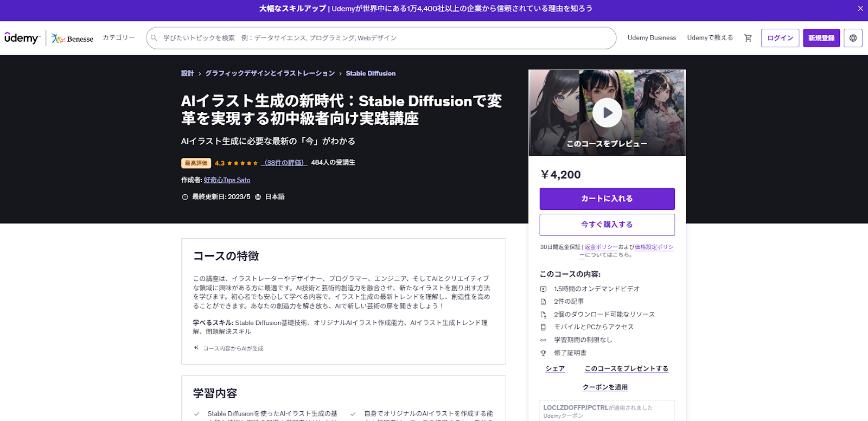Click このコースをプレゼントする button
The image size is (868, 421).
pyautogui.click(x=626, y=369)
